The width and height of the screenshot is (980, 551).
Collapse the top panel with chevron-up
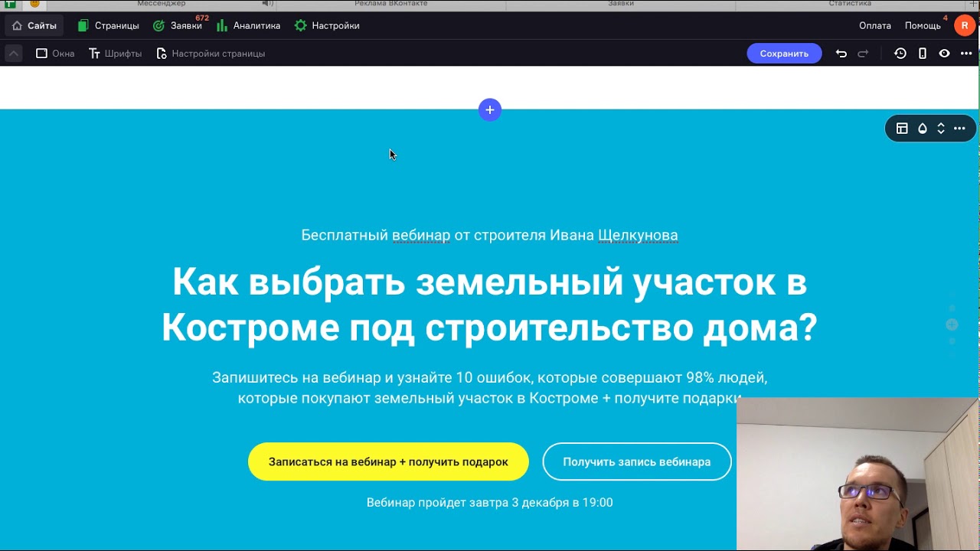pyautogui.click(x=14, y=54)
